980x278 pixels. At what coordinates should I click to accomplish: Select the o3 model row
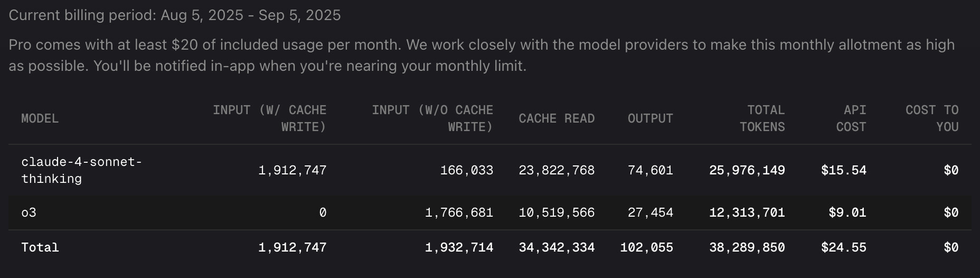[x=490, y=212]
